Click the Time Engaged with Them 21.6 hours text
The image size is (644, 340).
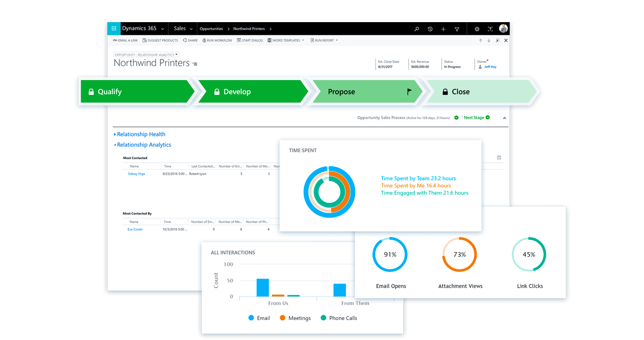(425, 193)
